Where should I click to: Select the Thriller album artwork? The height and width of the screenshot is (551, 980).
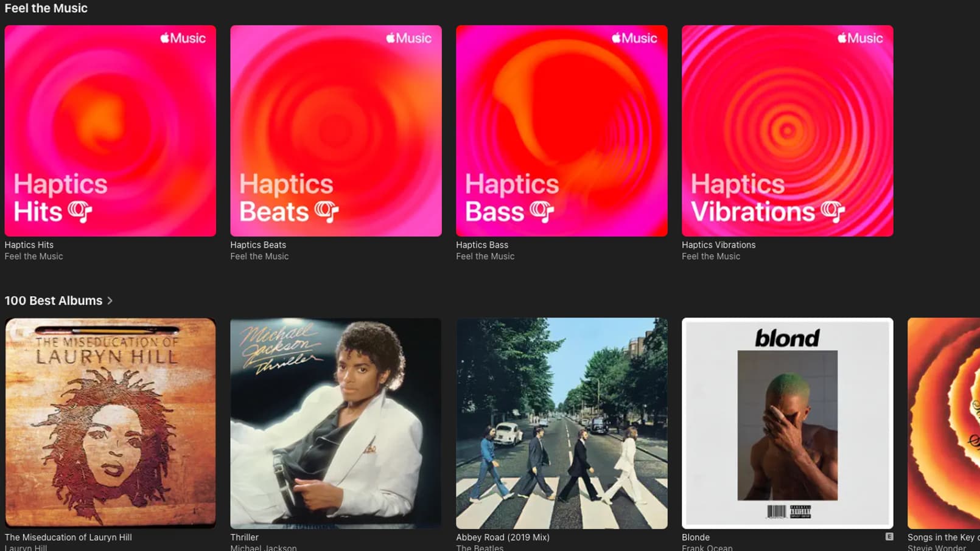click(336, 423)
